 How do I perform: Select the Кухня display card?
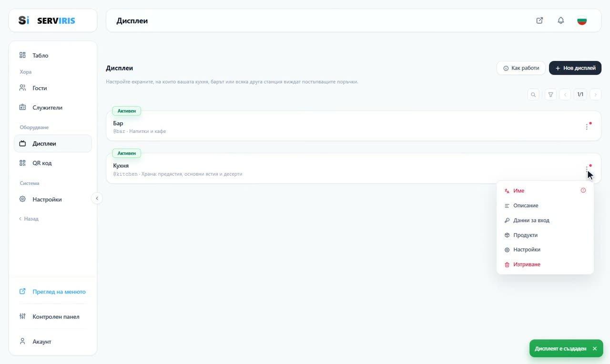click(354, 168)
